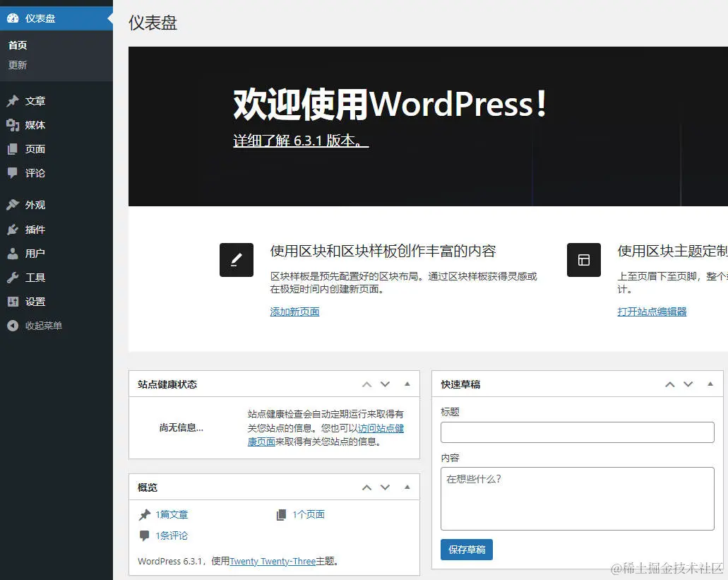
Task: Open the 媒体 (Media) library icon
Action: tap(12, 125)
